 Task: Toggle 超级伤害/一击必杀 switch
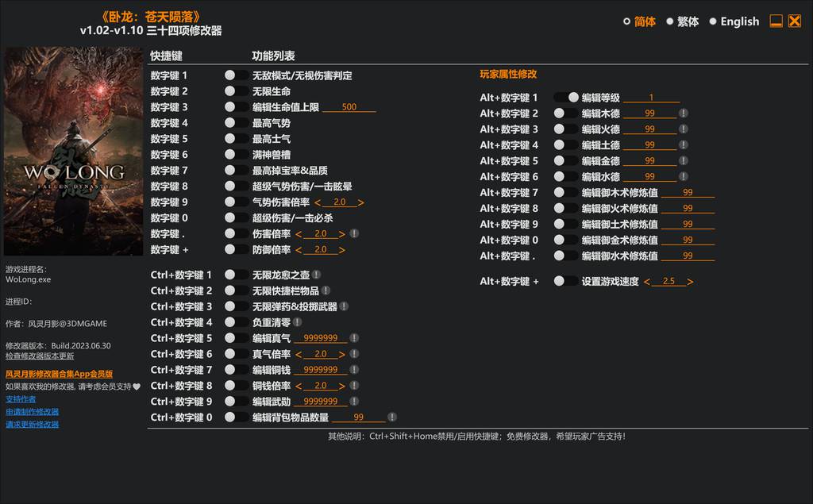coord(236,218)
